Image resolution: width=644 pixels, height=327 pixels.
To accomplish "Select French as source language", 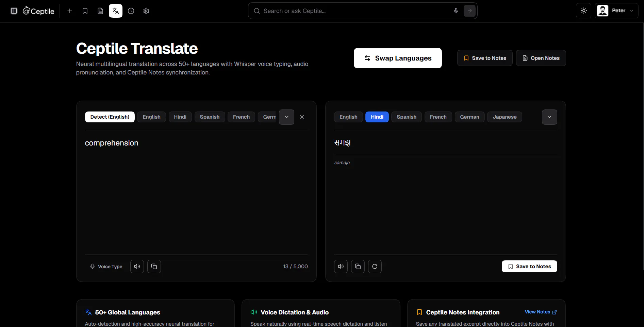I will coord(241,117).
